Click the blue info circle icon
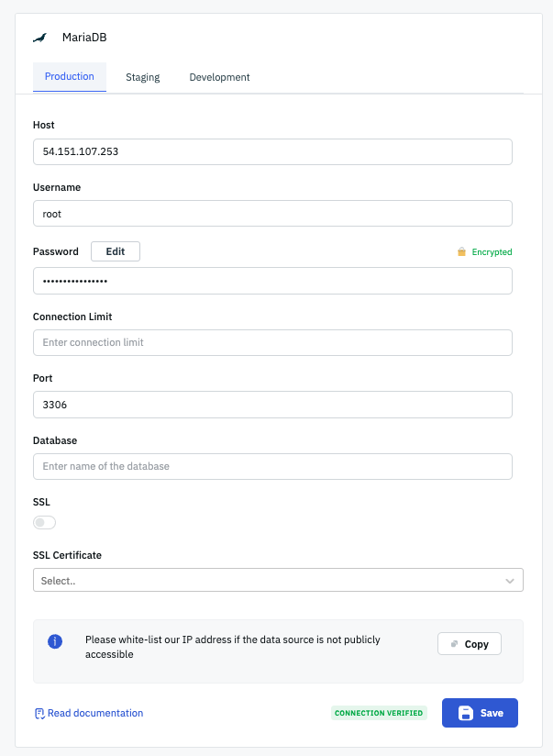553x756 pixels. tap(55, 641)
